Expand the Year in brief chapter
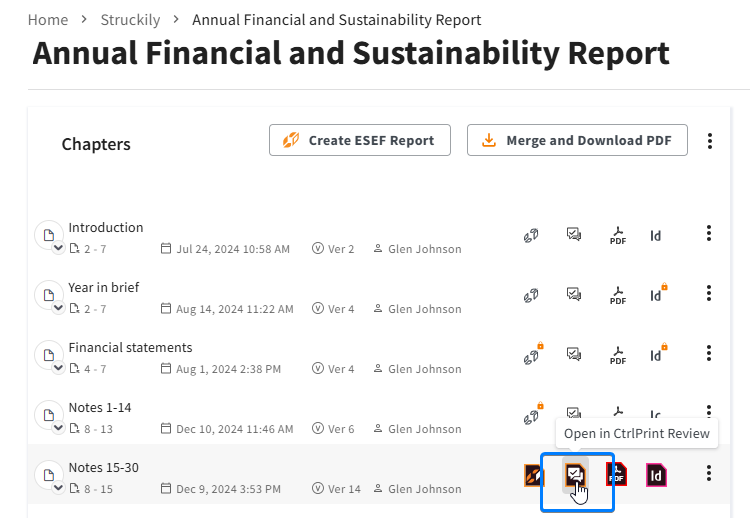This screenshot has height=518, width=750. 58,308
